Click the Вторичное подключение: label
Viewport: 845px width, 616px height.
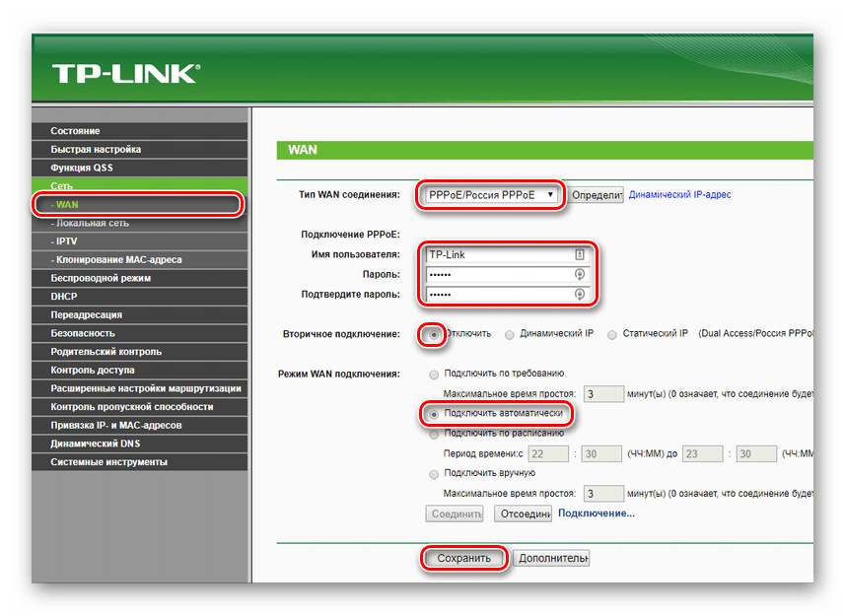(342, 334)
